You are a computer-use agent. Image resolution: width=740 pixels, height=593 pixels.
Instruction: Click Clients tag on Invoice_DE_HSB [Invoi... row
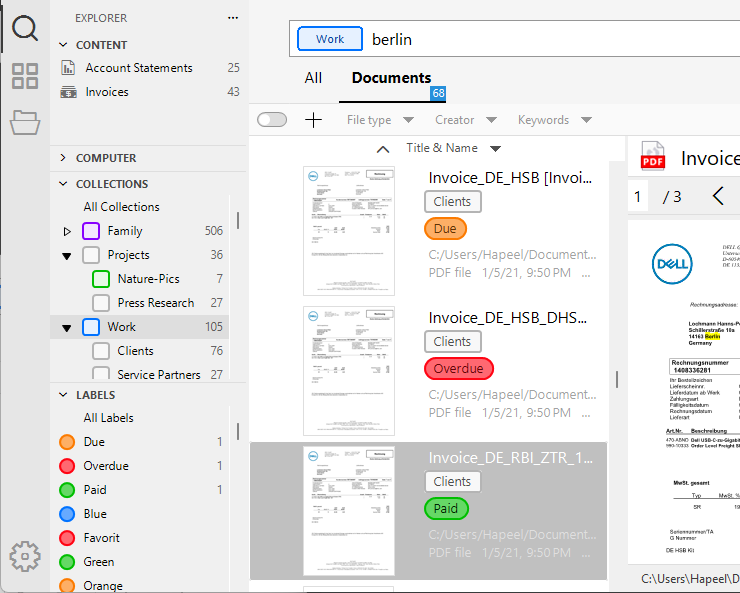pyautogui.click(x=453, y=201)
